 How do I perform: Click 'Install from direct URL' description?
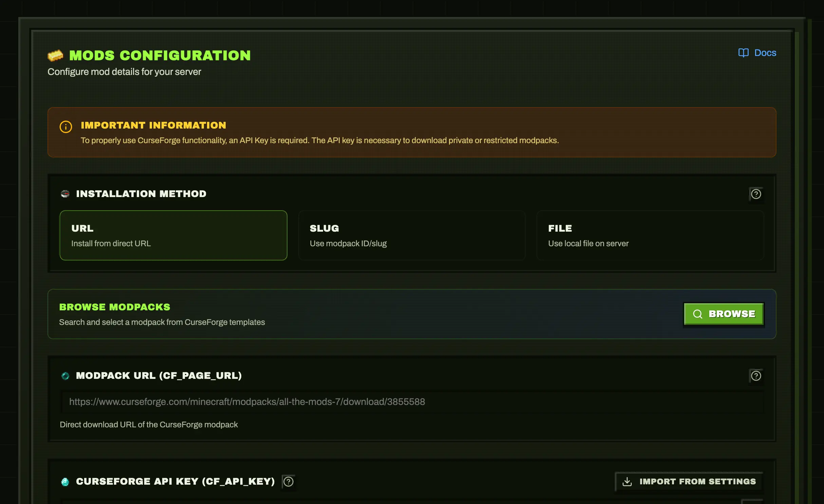[x=111, y=244]
